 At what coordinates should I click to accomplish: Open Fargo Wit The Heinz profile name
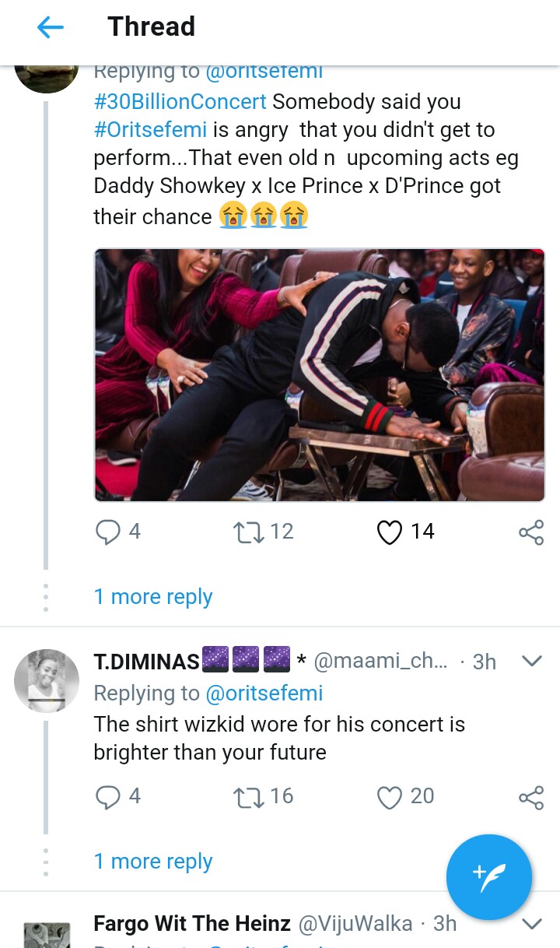coord(192,924)
